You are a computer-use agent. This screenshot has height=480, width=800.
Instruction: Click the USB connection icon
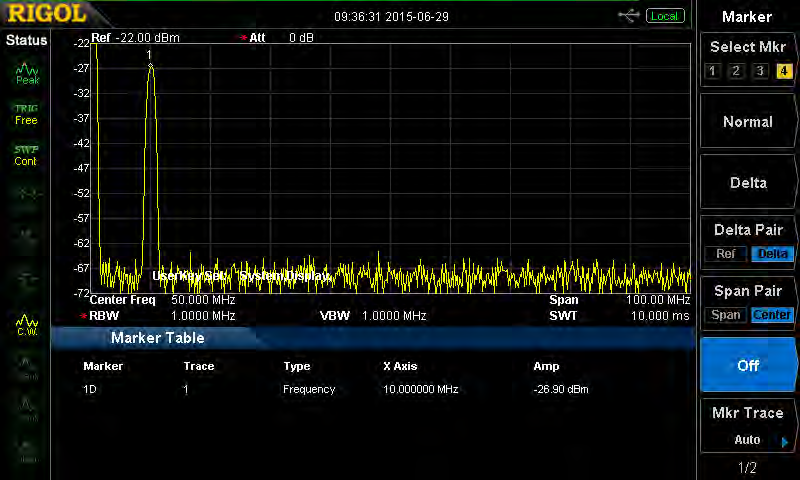tap(629, 16)
